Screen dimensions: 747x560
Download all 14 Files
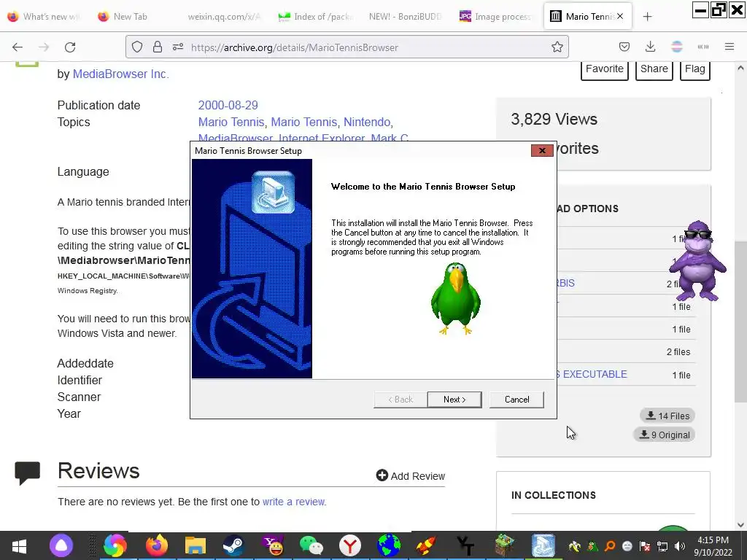pyautogui.click(x=667, y=416)
